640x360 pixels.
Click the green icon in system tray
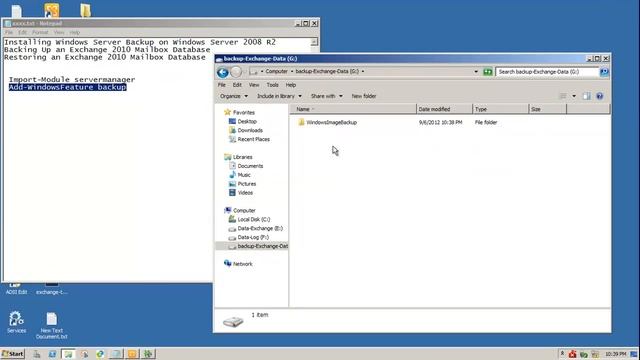click(x=584, y=354)
